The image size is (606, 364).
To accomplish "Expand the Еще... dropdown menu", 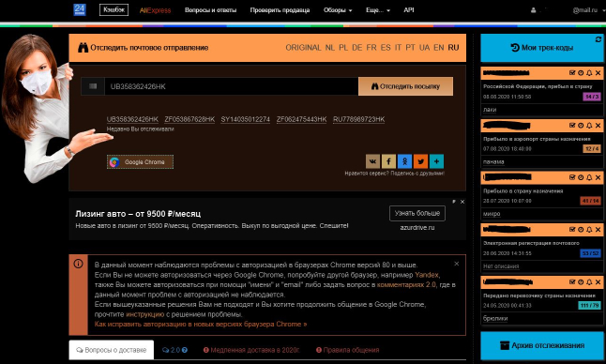I will click(378, 10).
